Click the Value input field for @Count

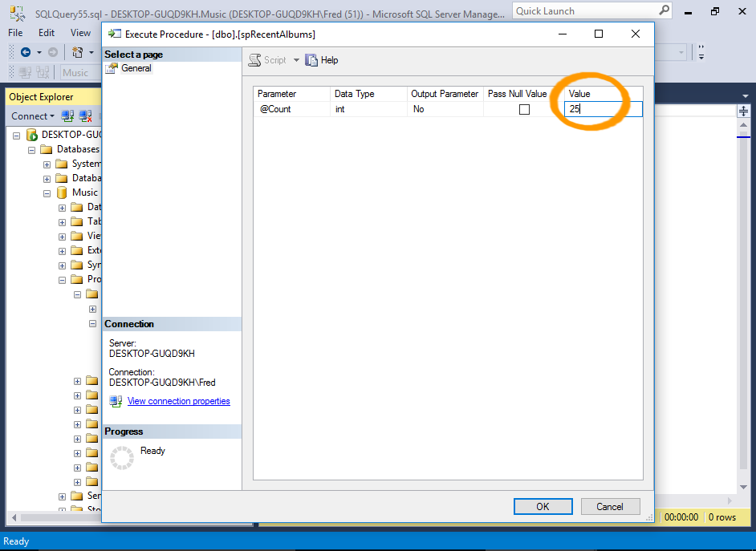[x=602, y=109]
